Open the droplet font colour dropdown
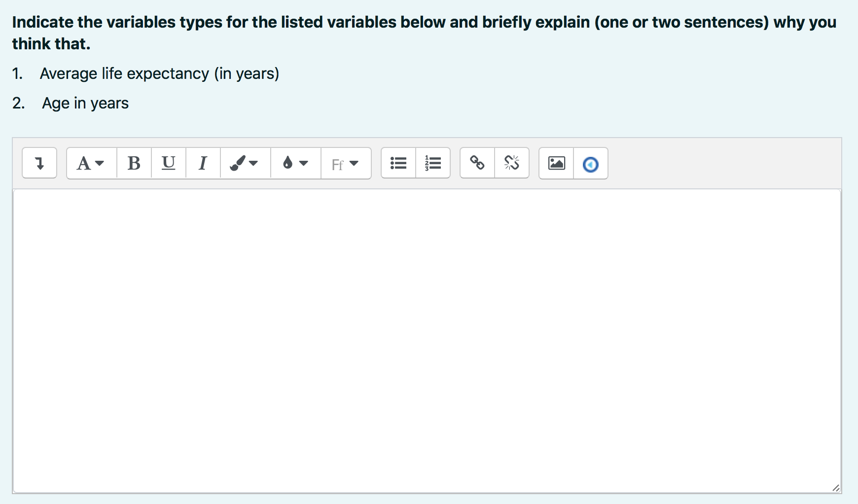The height and width of the screenshot is (504, 858). [x=295, y=163]
